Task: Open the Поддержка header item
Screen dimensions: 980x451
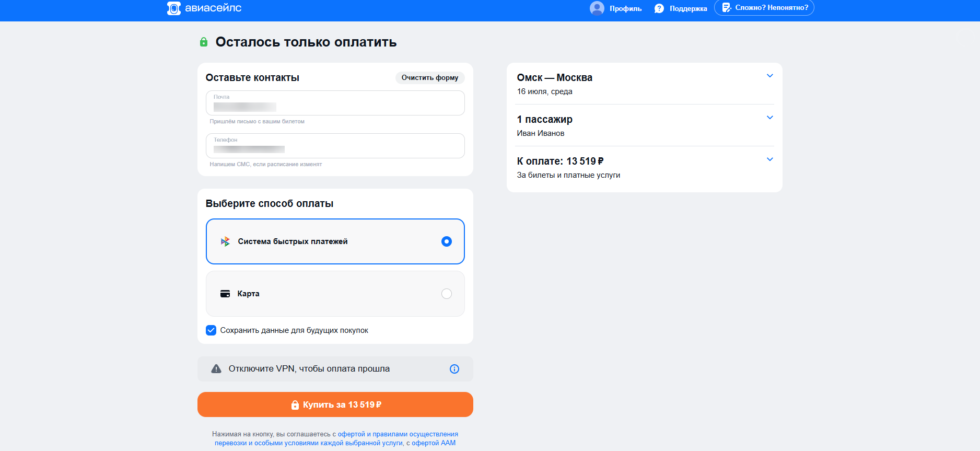Action: [688, 8]
